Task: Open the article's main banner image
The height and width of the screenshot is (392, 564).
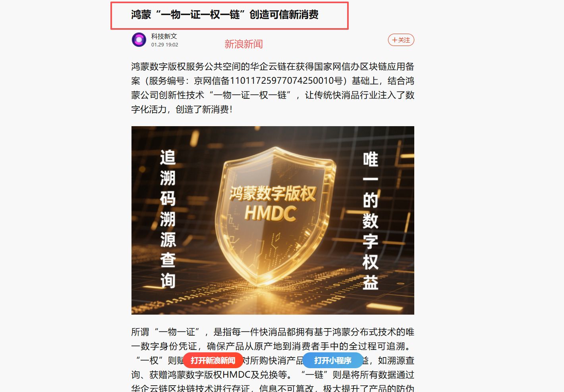Action: 273,220
